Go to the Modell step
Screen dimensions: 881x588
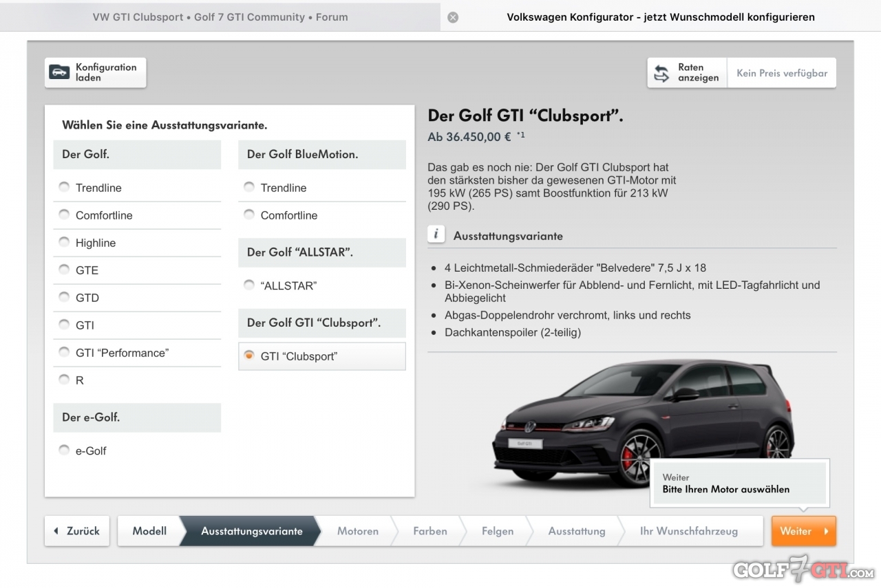tap(149, 531)
